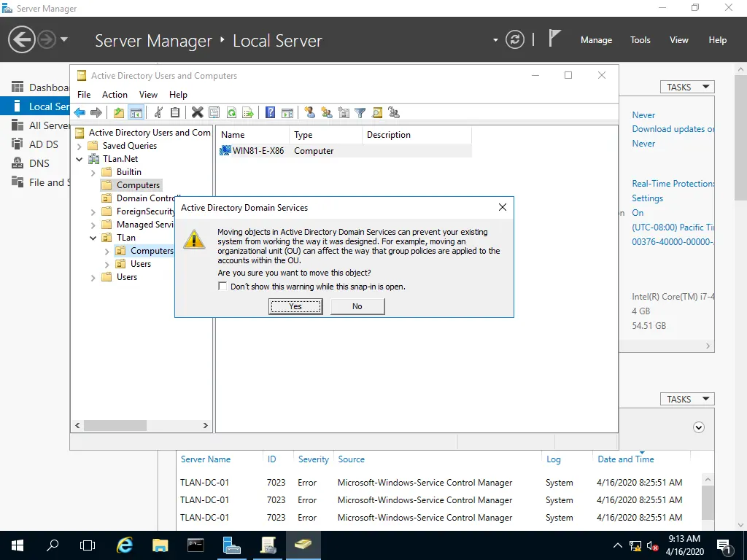The image size is (747, 560).
Task: Open the File menu in ADUC
Action: [84, 94]
